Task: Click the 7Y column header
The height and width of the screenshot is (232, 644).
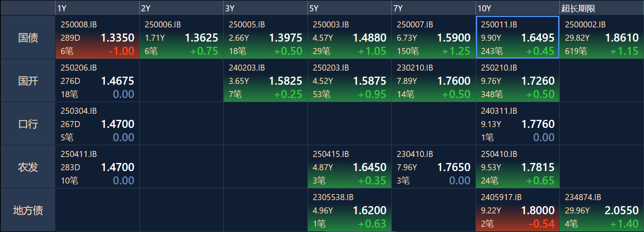Action: coord(434,8)
